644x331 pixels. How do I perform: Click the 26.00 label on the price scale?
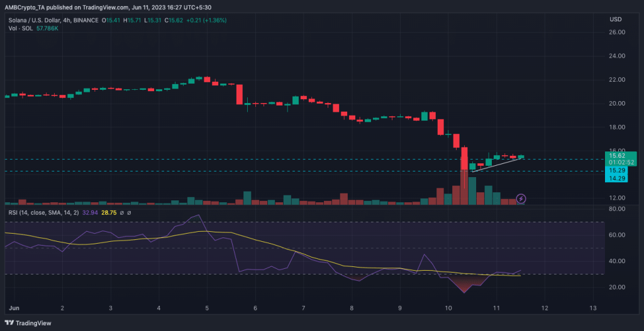click(617, 32)
